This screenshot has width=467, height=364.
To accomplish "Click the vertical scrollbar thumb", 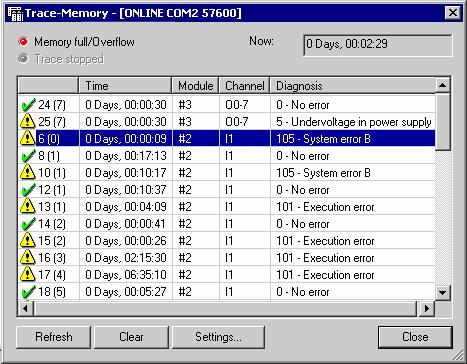I will click(443, 122).
